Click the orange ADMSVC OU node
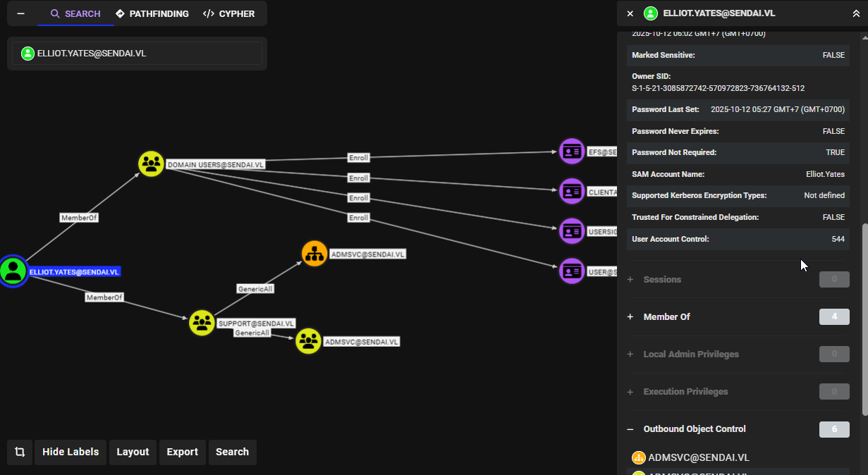This screenshot has width=868, height=475. click(314, 253)
